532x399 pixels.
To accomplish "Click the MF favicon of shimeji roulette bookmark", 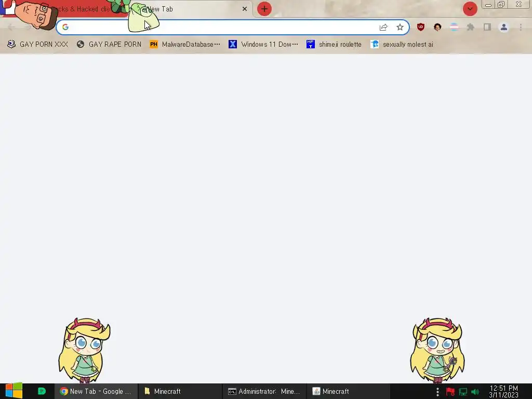I will [x=311, y=45].
